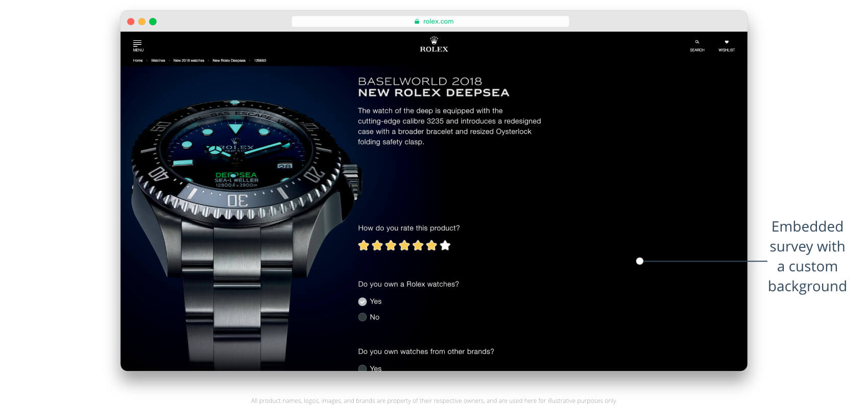Go to Home breadcrumb

pyautogui.click(x=138, y=60)
